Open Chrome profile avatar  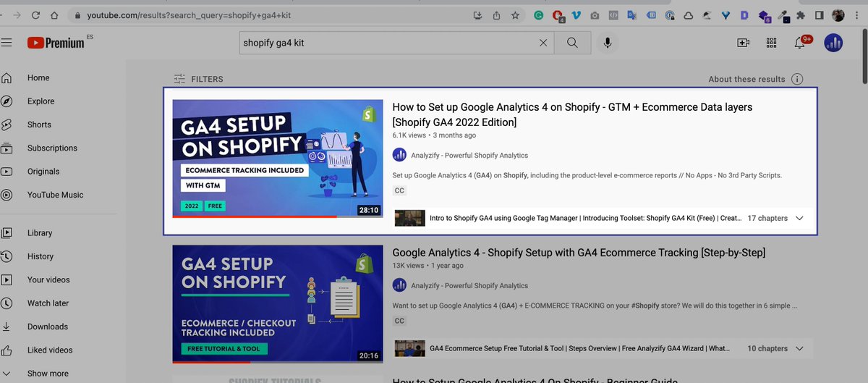point(838,14)
